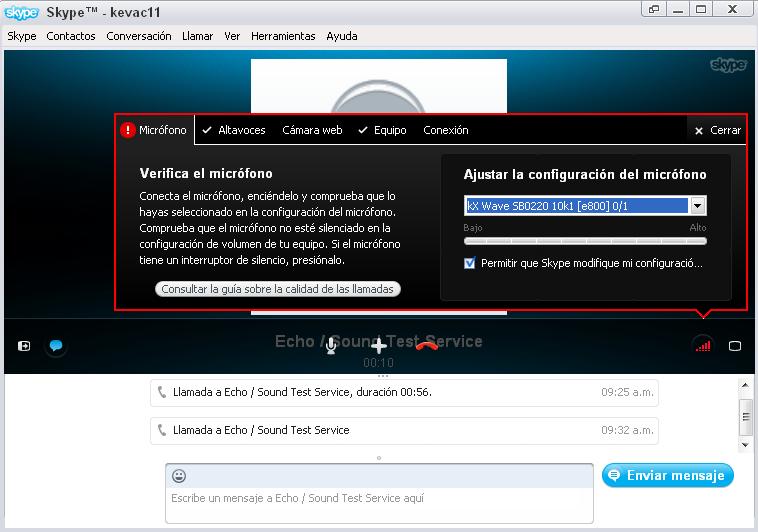Click the plus icon to add participants

tap(379, 346)
